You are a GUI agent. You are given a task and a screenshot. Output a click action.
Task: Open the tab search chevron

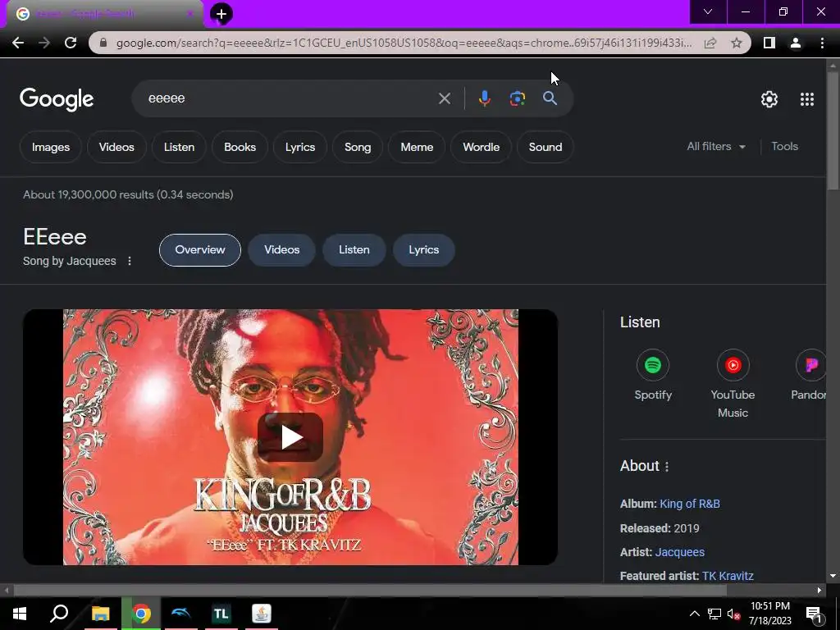tap(708, 11)
